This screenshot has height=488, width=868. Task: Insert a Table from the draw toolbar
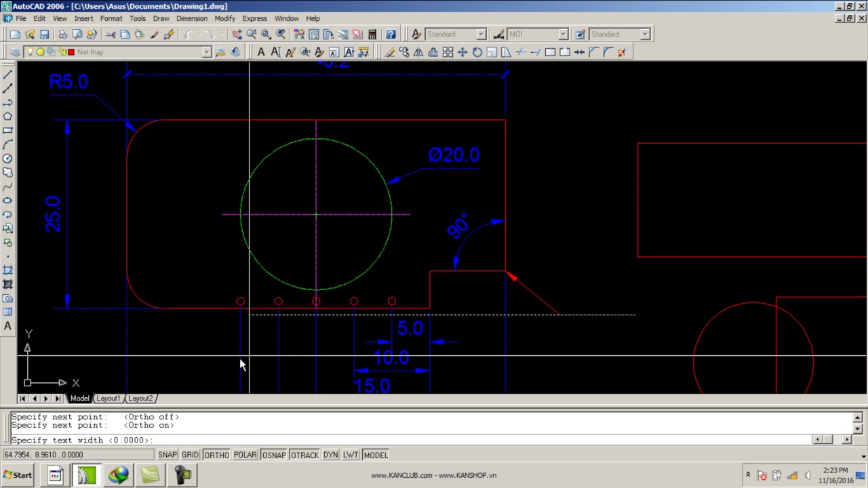pos(7,312)
